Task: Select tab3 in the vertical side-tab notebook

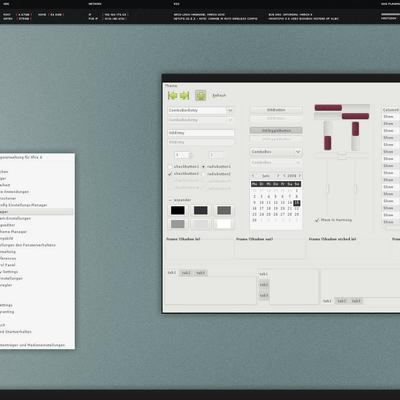Action: (x=264, y=295)
